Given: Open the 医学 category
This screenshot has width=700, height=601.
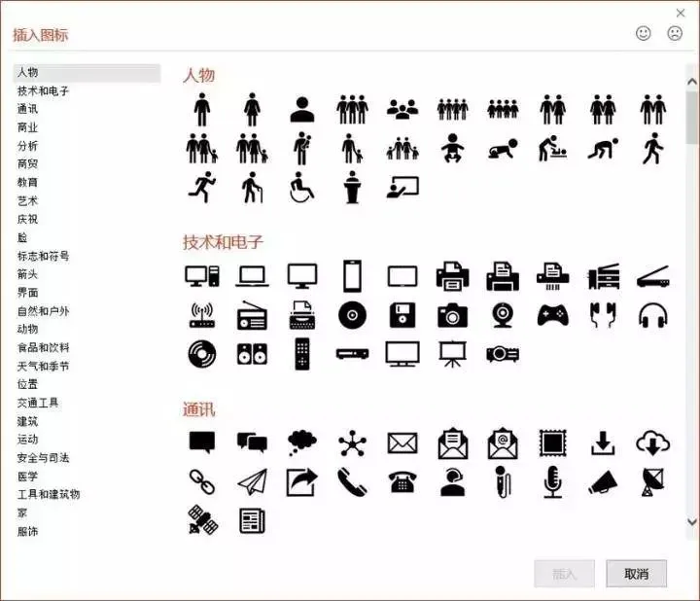Looking at the screenshot, I should 27,477.
